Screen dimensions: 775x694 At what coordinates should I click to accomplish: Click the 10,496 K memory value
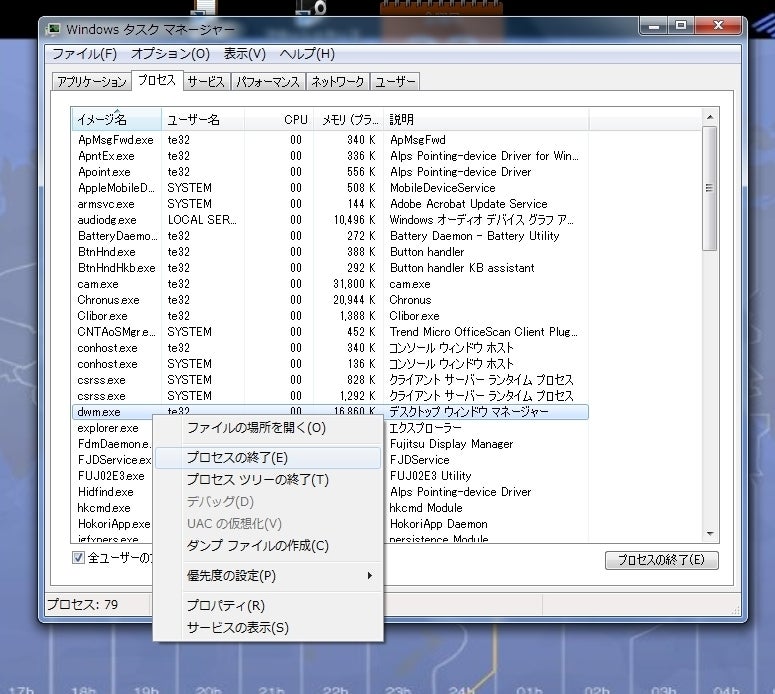pyautogui.click(x=354, y=220)
